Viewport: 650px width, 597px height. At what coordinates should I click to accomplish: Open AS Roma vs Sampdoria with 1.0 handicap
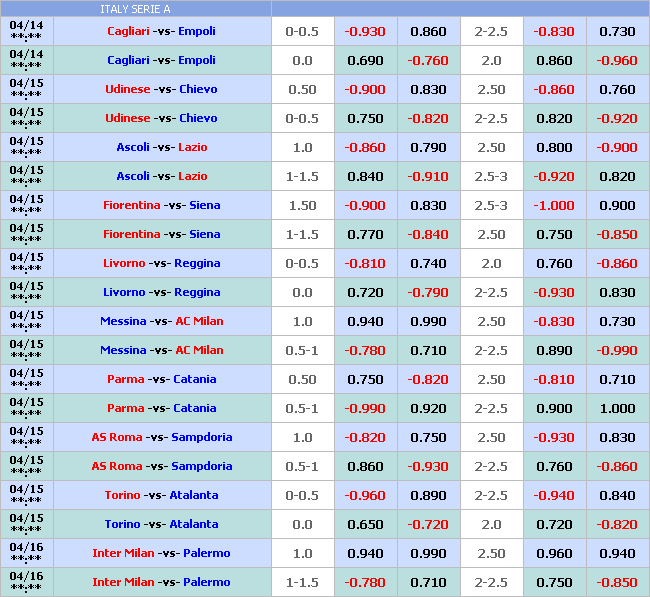pyautogui.click(x=161, y=437)
